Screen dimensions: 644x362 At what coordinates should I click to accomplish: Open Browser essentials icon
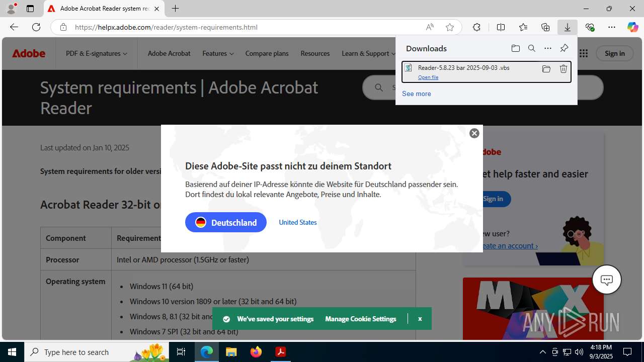click(x=590, y=27)
